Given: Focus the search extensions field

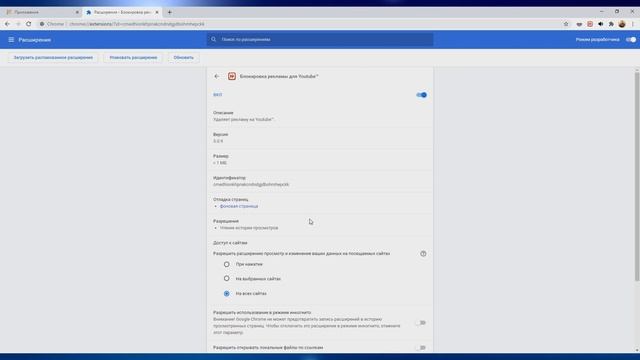Looking at the screenshot, I should pos(320,40).
